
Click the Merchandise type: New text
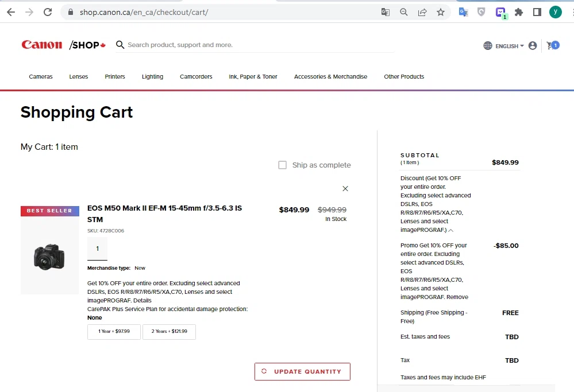pos(117,268)
